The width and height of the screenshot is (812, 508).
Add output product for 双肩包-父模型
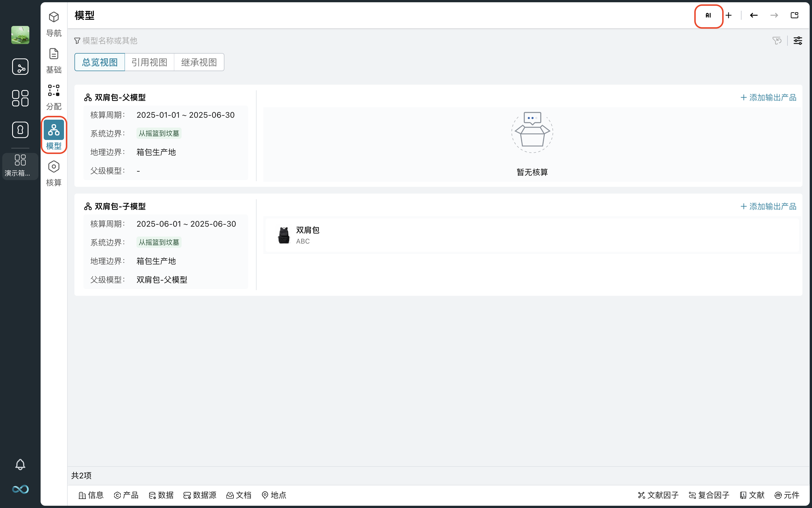coord(768,97)
